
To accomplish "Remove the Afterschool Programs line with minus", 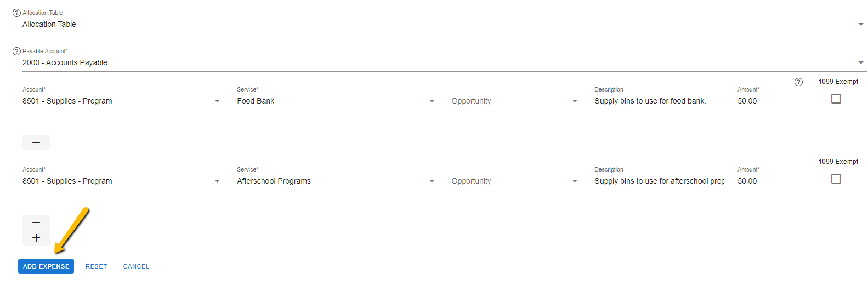I will click(x=36, y=223).
